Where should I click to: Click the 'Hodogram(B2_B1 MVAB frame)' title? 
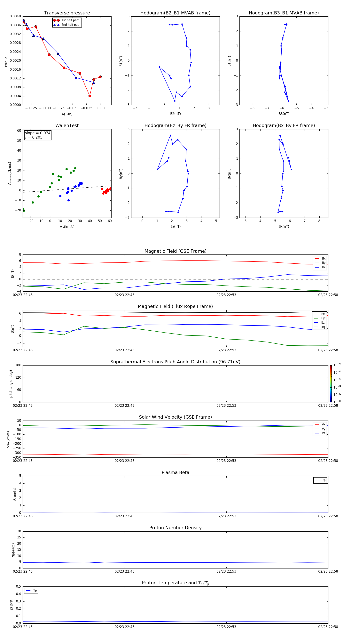[175, 13]
